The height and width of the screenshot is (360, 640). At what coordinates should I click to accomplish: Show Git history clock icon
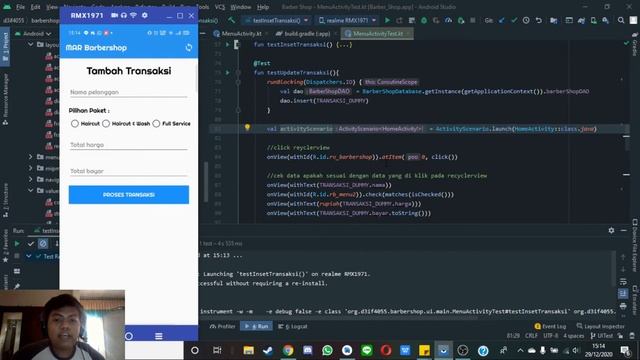point(526,20)
